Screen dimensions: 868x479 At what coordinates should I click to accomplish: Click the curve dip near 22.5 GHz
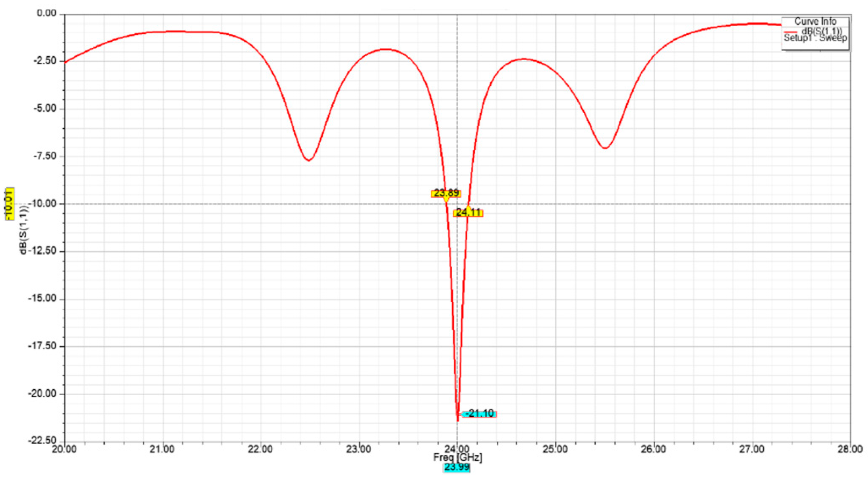coord(309,160)
